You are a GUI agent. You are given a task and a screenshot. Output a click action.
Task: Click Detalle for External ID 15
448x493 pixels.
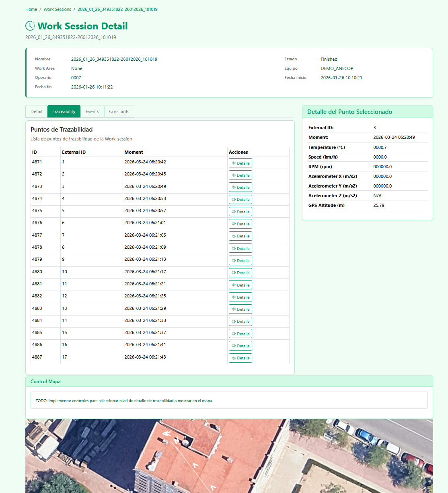[x=240, y=334]
